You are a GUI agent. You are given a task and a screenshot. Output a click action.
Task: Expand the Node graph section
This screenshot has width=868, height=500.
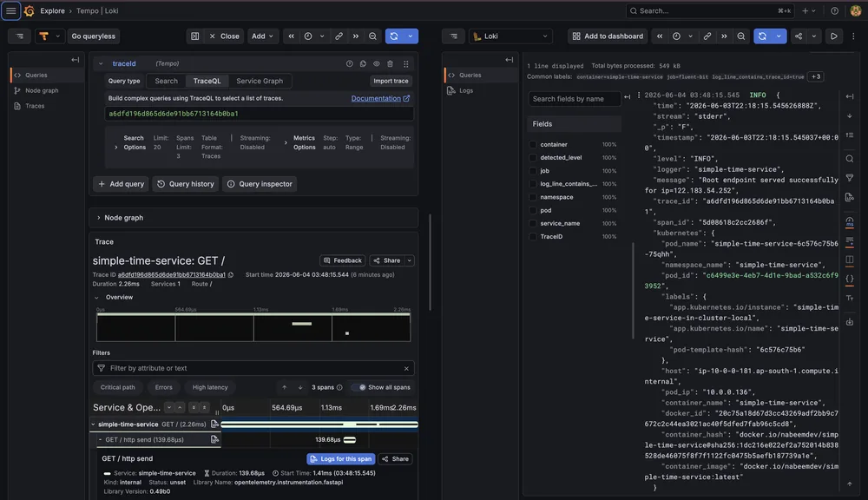99,218
